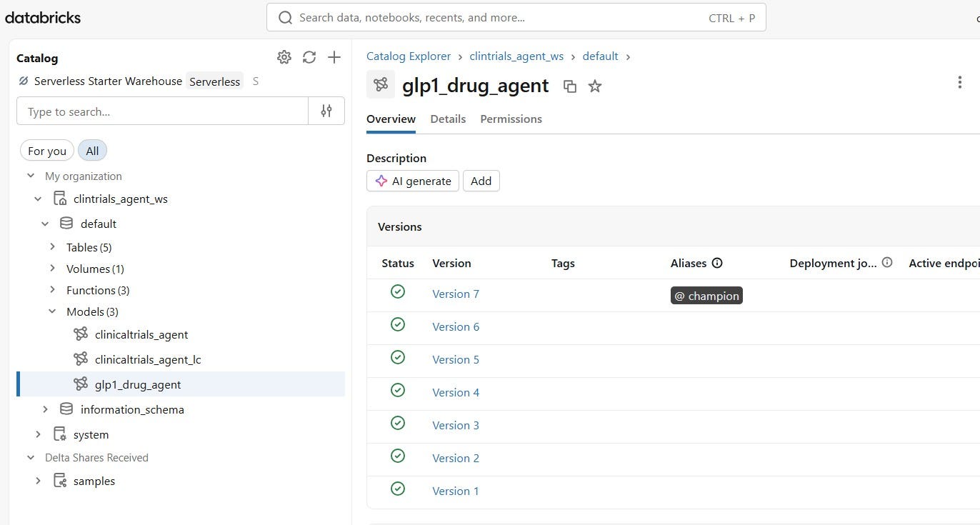
Task: Open the default schema breadcrumb link
Action: tap(600, 56)
